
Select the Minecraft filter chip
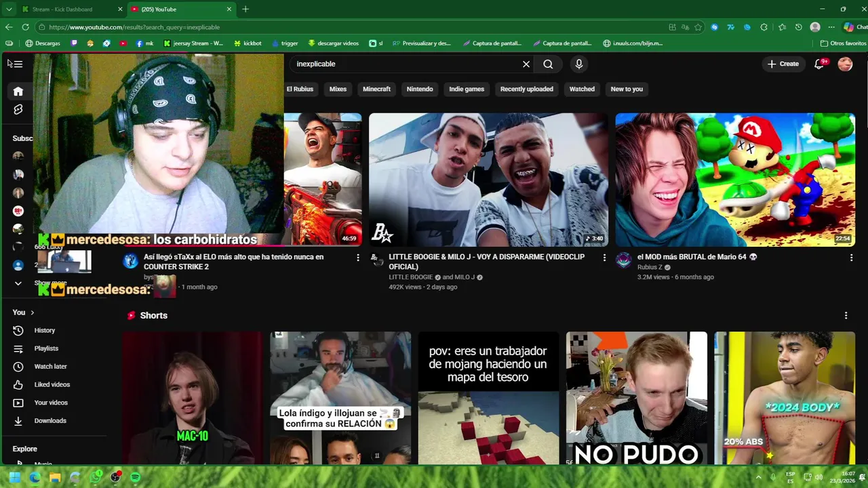(x=376, y=89)
